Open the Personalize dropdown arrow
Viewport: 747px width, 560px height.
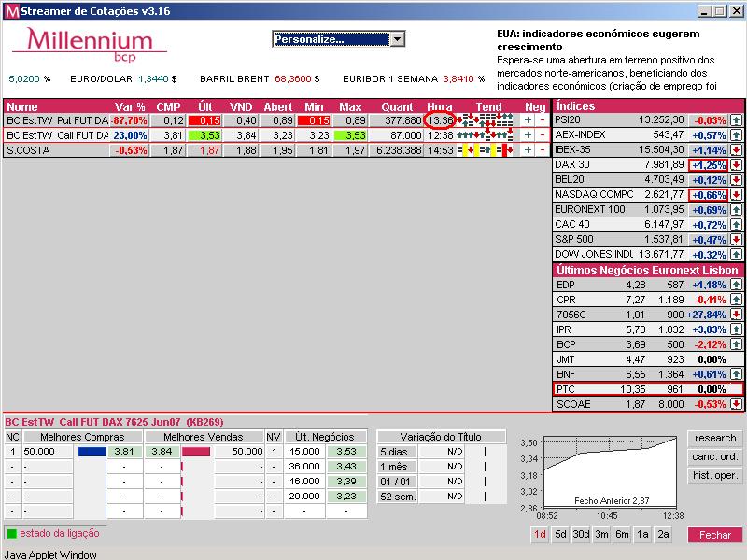pyautogui.click(x=398, y=39)
